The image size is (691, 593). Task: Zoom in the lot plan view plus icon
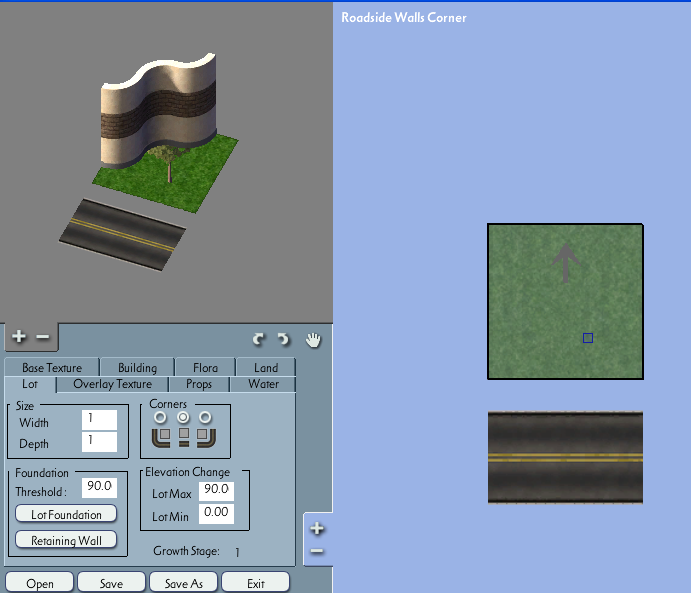tap(317, 529)
